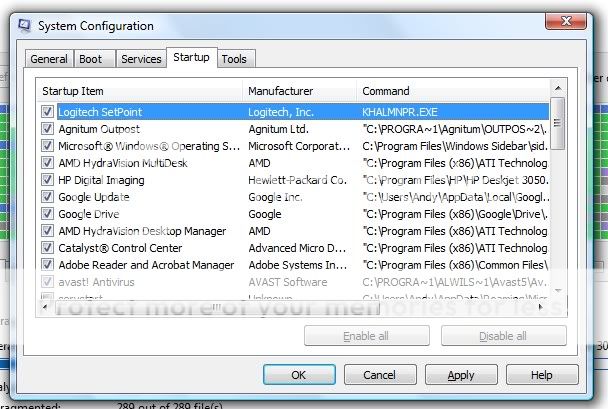Click the Windows Sidebar command path cell

(455, 146)
